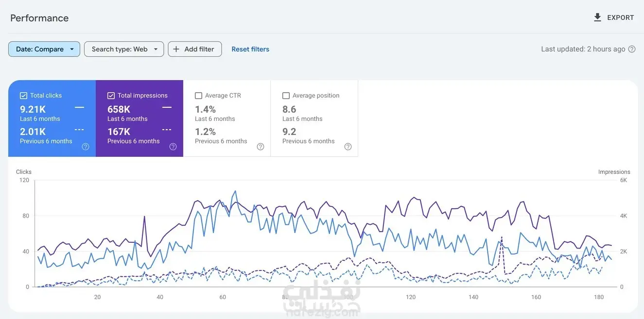The height and width of the screenshot is (319, 644).
Task: Click help icon in Total impressions card
Action: click(173, 147)
